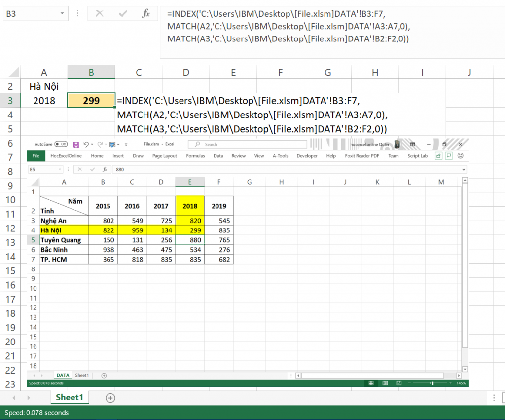Open the inner E5 Name Box dropdown
505x420 pixels.
[60, 169]
